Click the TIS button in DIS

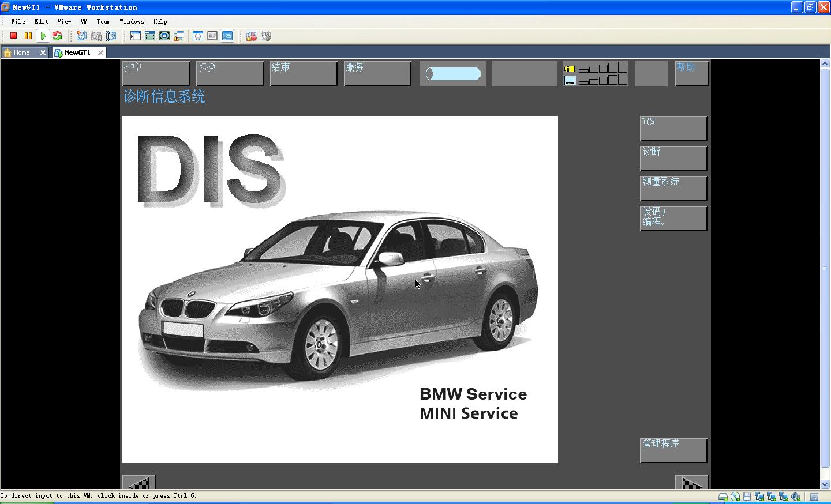(x=673, y=128)
